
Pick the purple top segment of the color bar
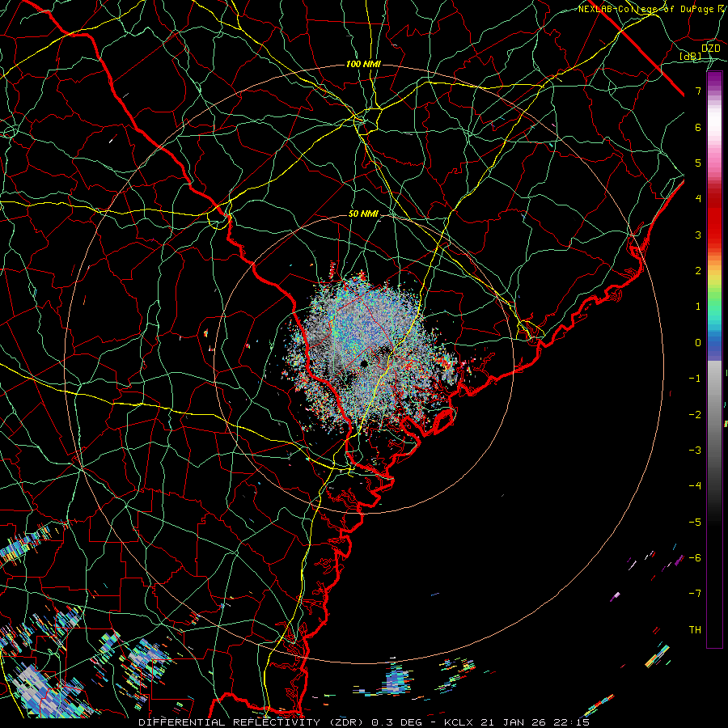(714, 79)
